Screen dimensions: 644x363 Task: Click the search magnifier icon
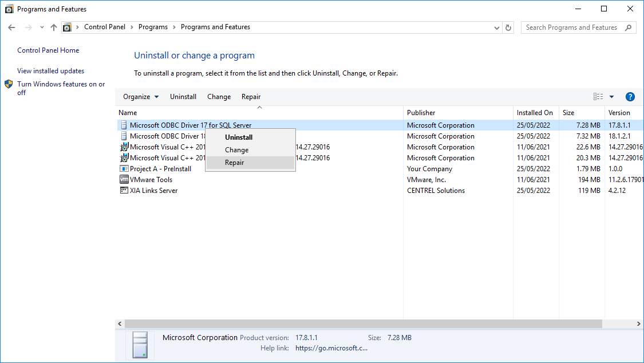628,27
